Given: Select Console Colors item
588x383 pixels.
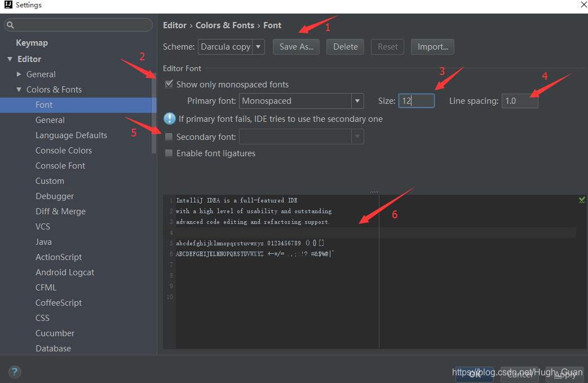Looking at the screenshot, I should click(64, 151).
